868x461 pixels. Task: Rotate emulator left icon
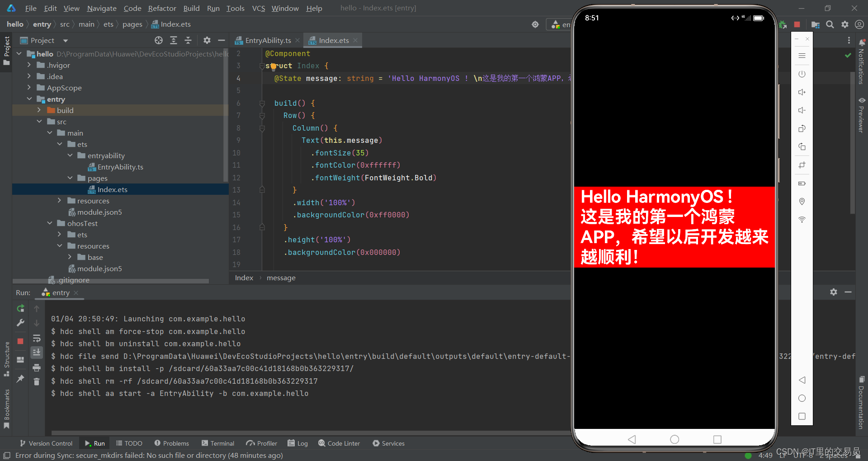pyautogui.click(x=802, y=128)
